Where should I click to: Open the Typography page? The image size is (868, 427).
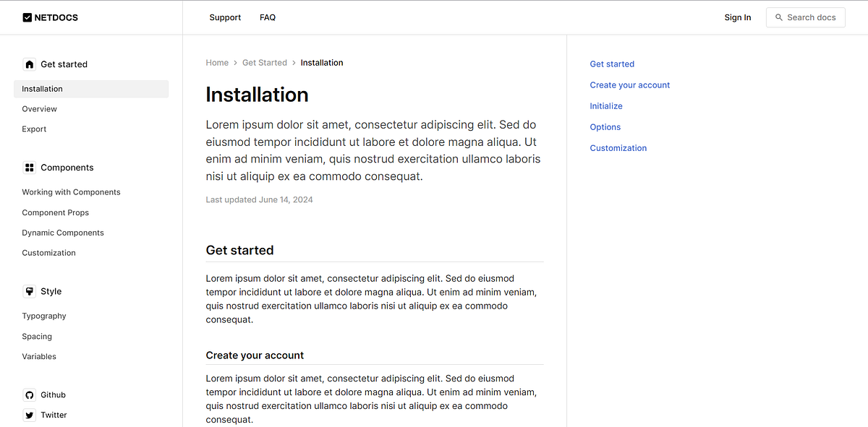coord(44,316)
